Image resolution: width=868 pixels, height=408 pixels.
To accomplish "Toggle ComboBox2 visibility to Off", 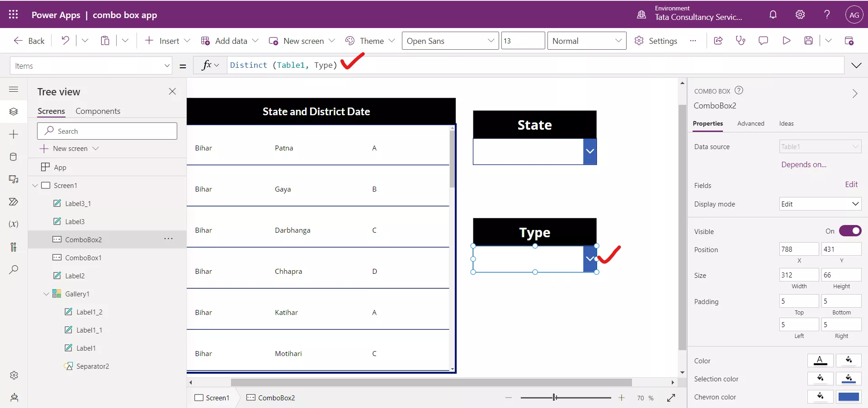I will point(850,231).
